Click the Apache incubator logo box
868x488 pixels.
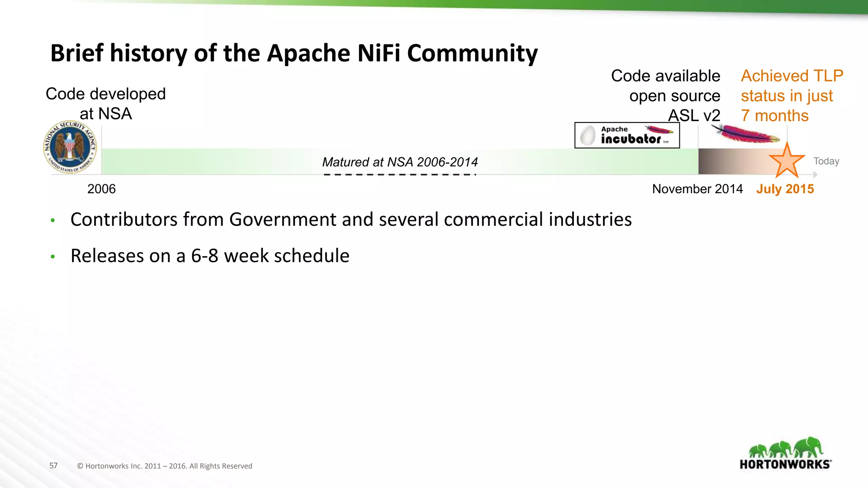627,135
